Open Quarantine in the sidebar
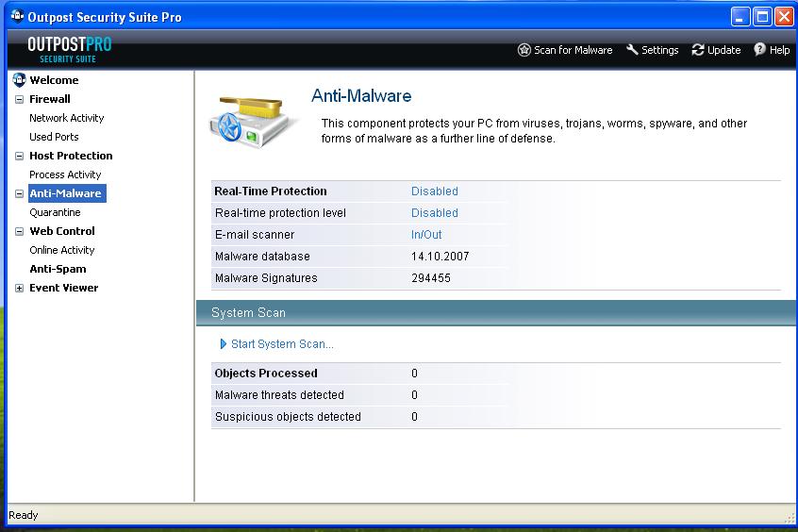The height and width of the screenshot is (532, 798). point(55,212)
